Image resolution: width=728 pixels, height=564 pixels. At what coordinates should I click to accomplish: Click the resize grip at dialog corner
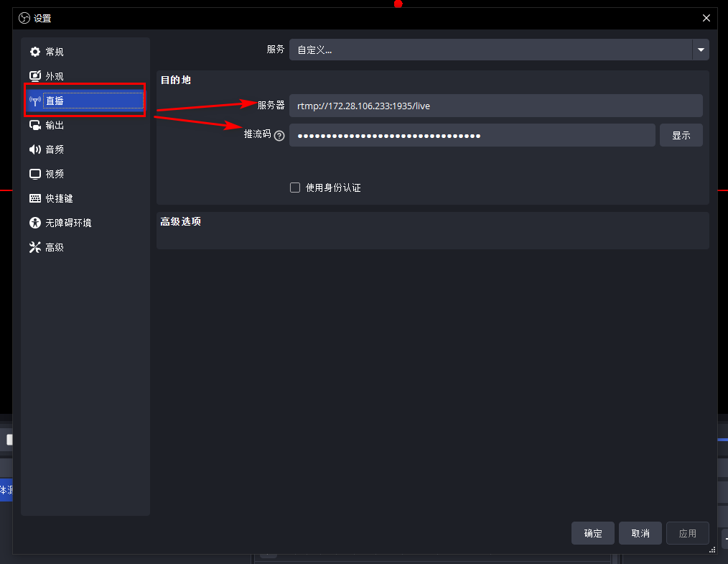(713, 550)
